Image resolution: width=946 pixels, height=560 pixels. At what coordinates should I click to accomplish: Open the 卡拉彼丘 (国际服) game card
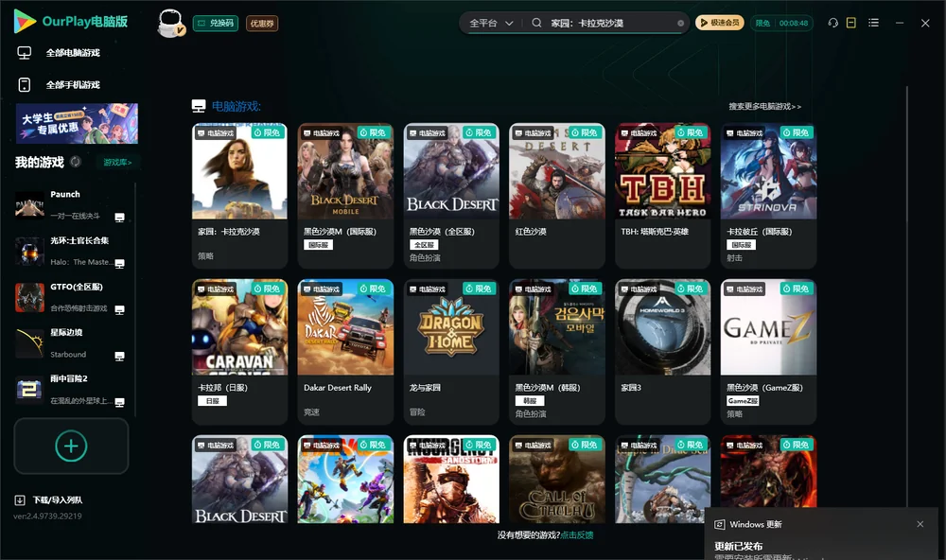point(768,196)
